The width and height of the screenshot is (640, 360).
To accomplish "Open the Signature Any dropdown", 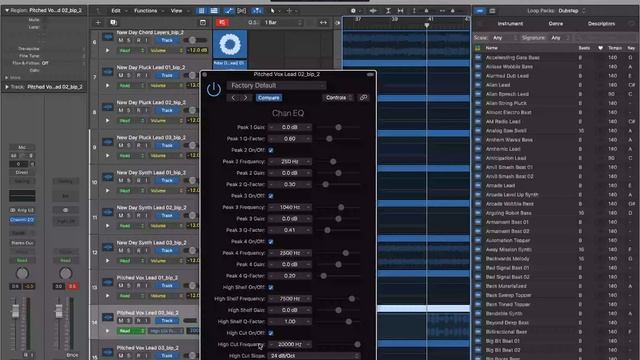I will click(x=562, y=38).
